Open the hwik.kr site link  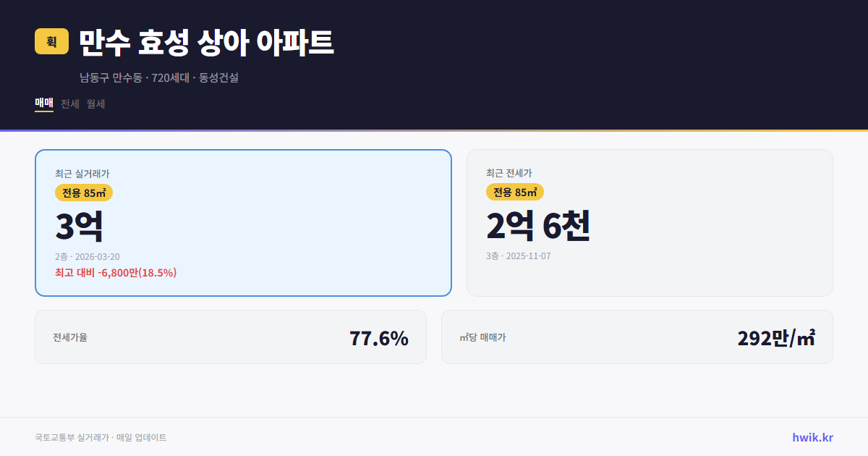[x=811, y=437]
